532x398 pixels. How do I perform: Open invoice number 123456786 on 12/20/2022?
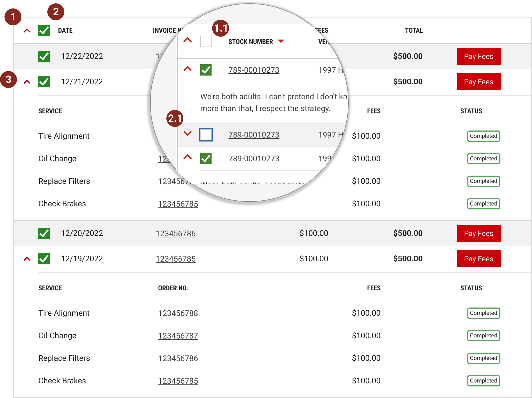[175, 233]
